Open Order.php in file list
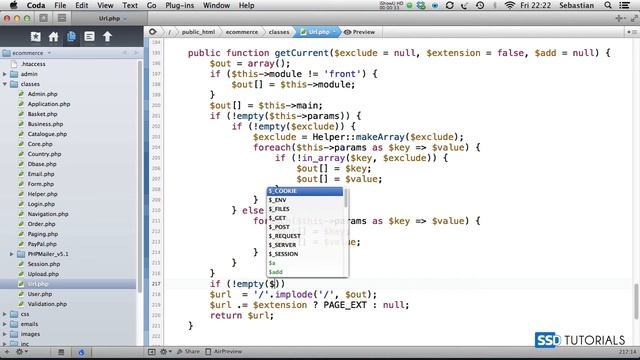 42,224
